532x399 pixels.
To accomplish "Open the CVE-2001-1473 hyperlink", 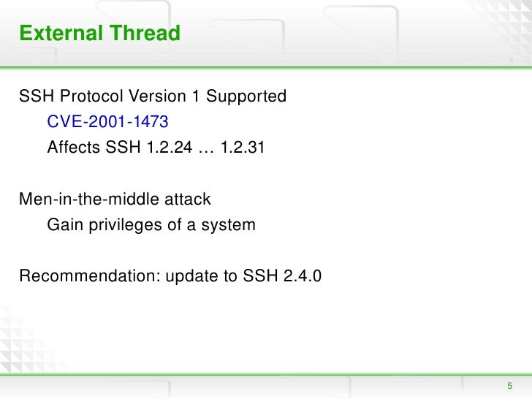I will click(x=107, y=121).
